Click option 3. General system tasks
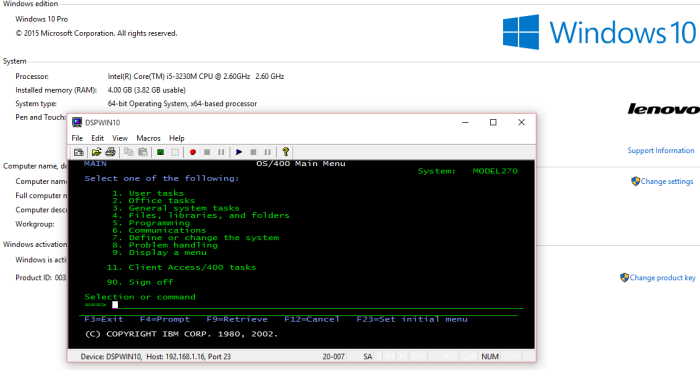Image resolution: width=700 pixels, height=370 pixels. tap(175, 208)
